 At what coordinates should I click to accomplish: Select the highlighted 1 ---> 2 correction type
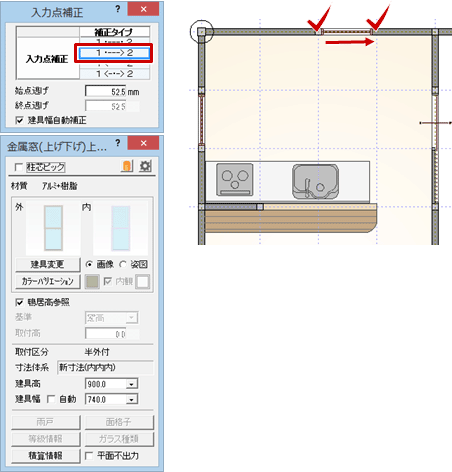click(x=115, y=53)
